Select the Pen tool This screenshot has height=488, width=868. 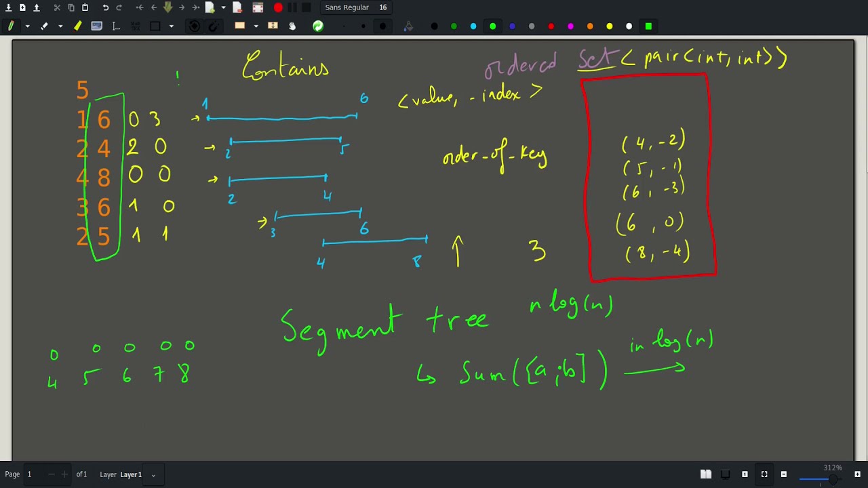coord(11,26)
